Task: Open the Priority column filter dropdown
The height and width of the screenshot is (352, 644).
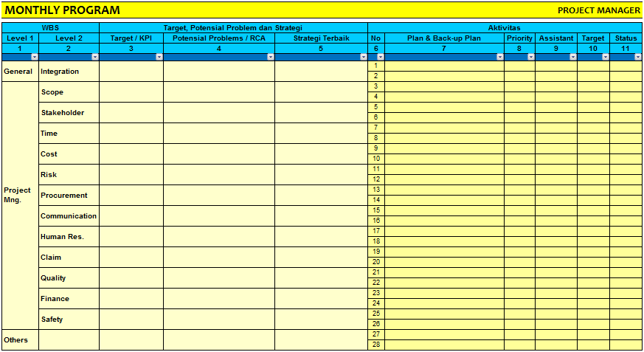Action: pos(530,57)
